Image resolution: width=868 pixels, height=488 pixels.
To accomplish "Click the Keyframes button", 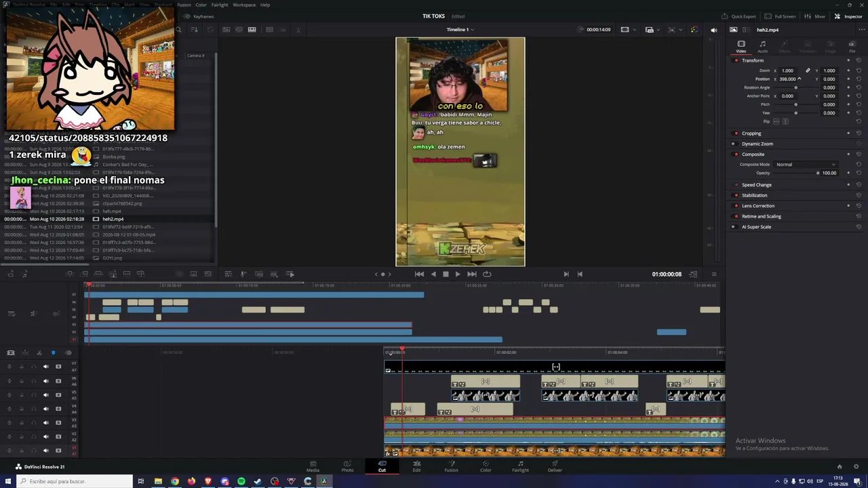I will tap(199, 16).
